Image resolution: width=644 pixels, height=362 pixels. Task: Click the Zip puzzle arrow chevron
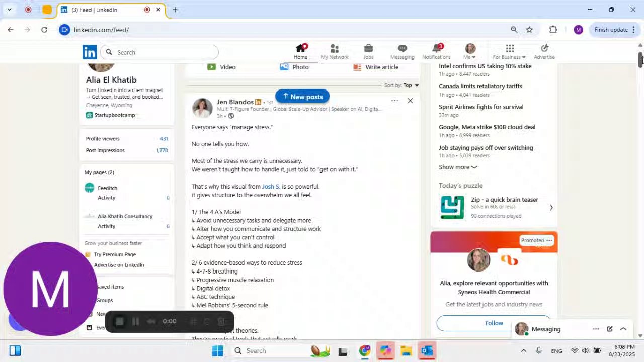[551, 208]
